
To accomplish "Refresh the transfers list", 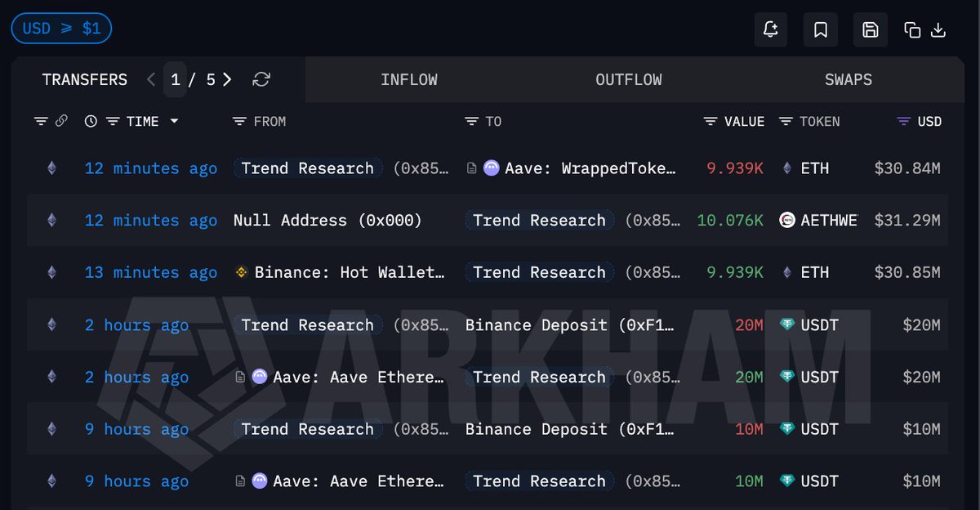I will [261, 79].
